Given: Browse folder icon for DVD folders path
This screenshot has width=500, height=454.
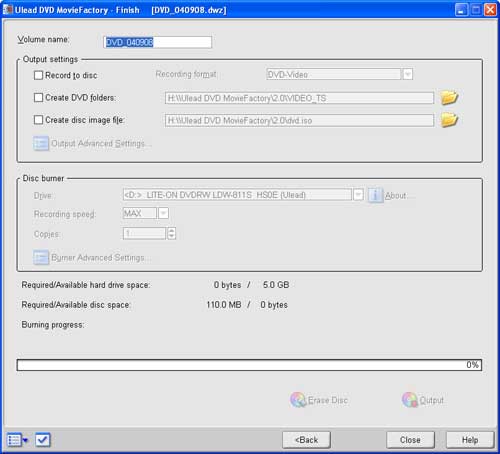Looking at the screenshot, I should click(449, 98).
